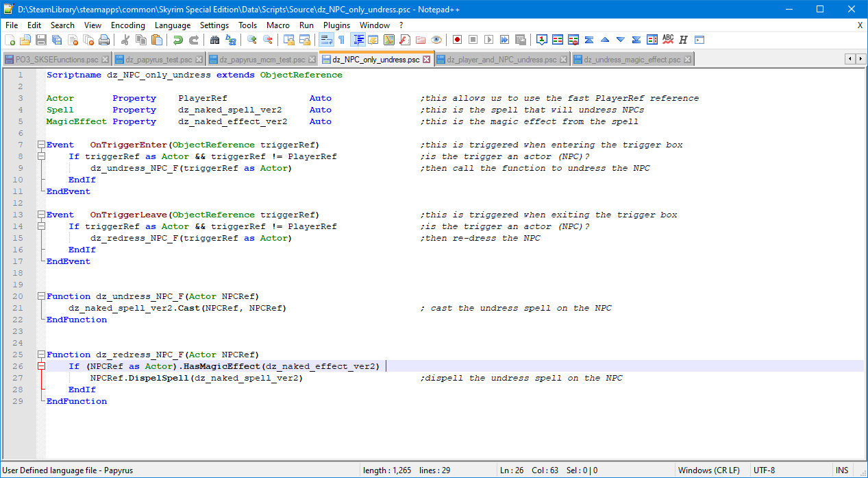Close the dz_NPC_only_undress.psc tab
868x478 pixels.
[x=427, y=60]
